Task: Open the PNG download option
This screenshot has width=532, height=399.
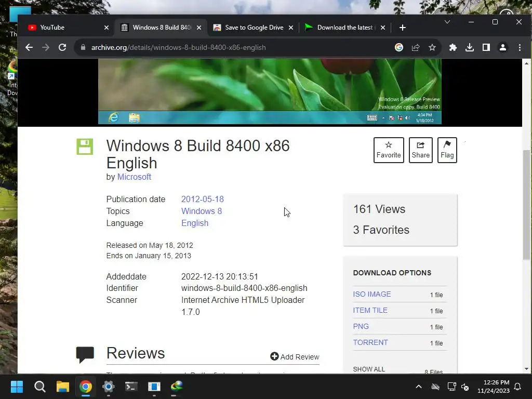Action: (x=361, y=326)
